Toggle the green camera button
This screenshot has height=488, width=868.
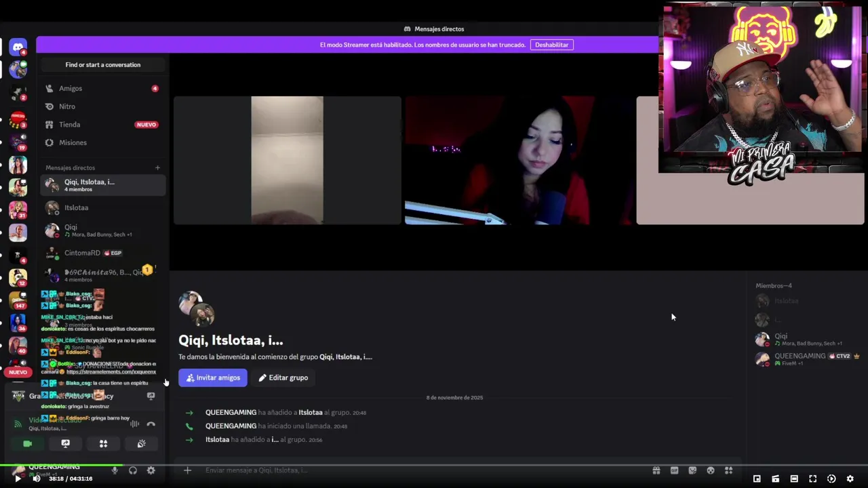tap(27, 443)
